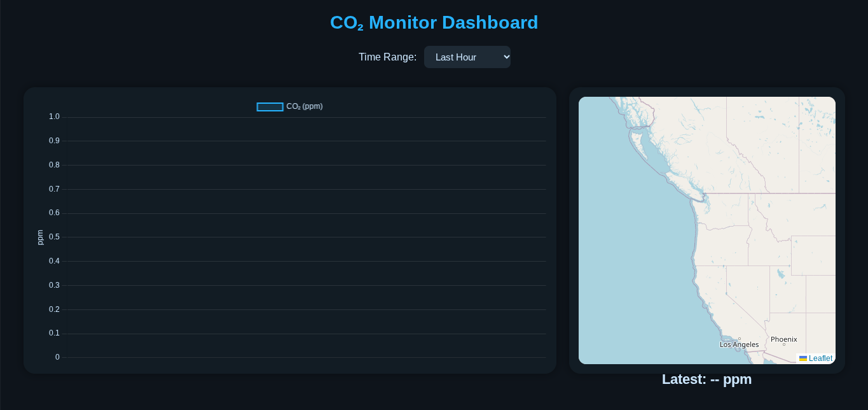Click the Time Range: text label
868x410 pixels.
[x=387, y=57]
